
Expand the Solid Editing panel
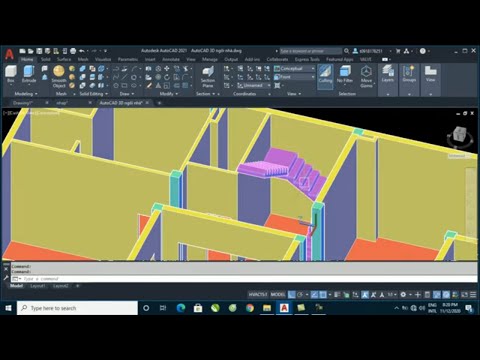click(x=94, y=94)
